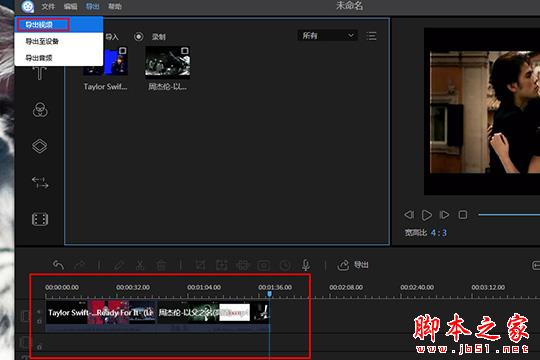Toggle the lock on second track
Screen dimensions: 540x360
pyautogui.click(x=39, y=347)
